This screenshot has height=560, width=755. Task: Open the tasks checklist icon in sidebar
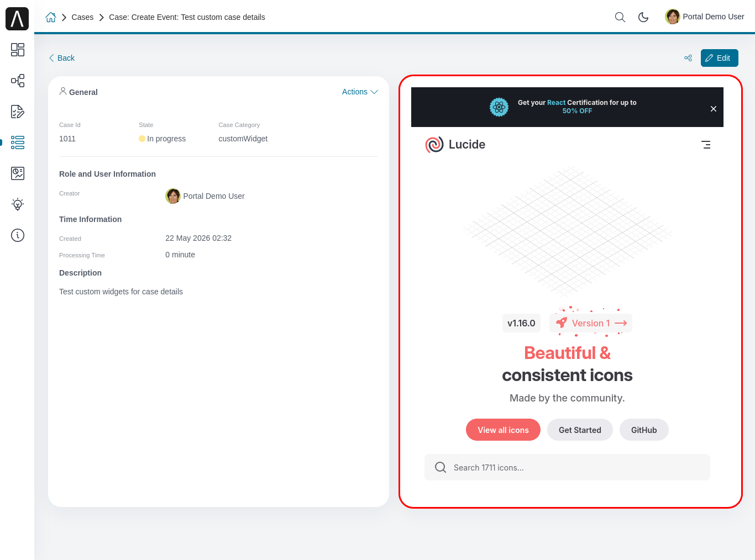(18, 112)
